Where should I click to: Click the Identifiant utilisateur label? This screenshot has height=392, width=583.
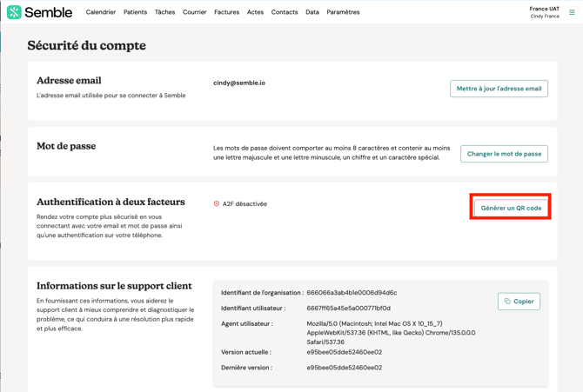(x=253, y=308)
